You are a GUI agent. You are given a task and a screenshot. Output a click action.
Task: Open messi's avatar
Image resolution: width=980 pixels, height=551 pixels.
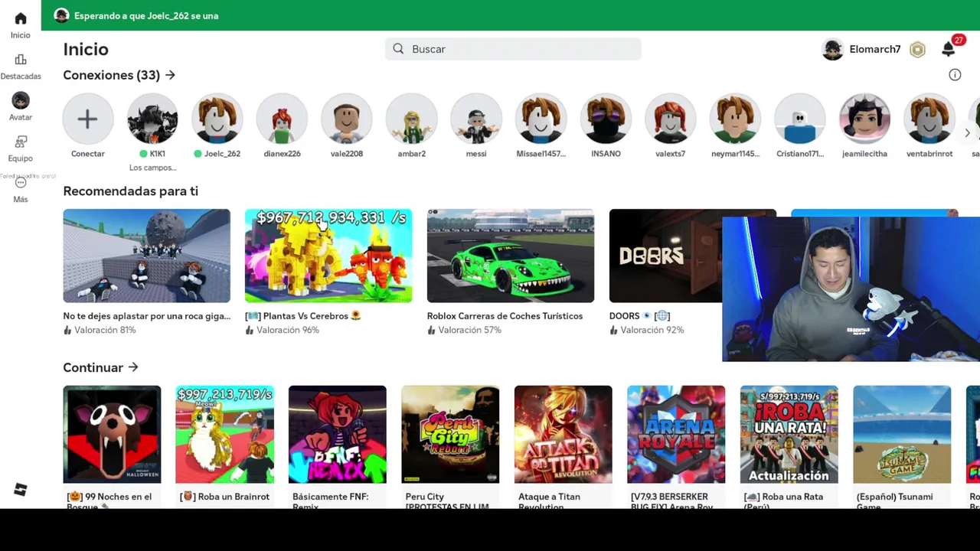(476, 119)
